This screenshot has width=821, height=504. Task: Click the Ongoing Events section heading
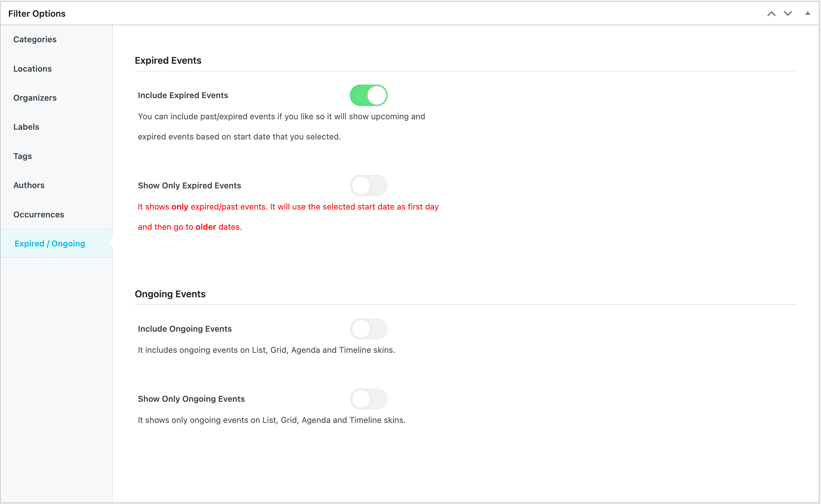170,294
